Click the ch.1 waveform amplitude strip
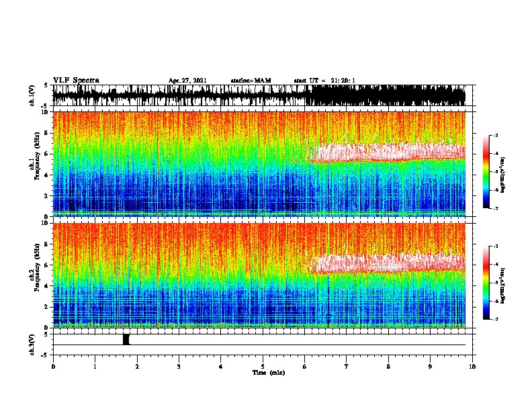The width and height of the screenshot is (532, 411). pyautogui.click(x=259, y=95)
